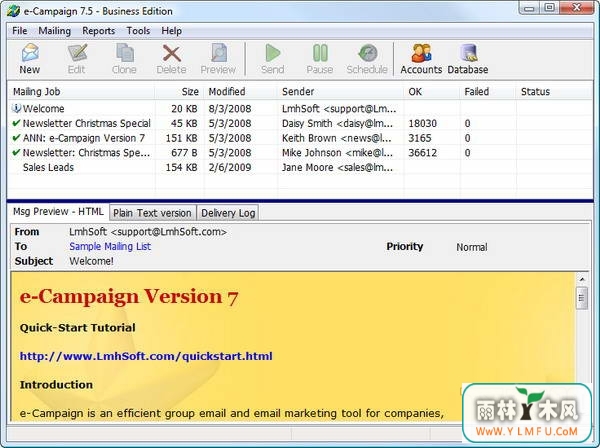Viewport: 600px width, 448px height.
Task: Click the Clone toolbar icon
Action: coord(124,59)
